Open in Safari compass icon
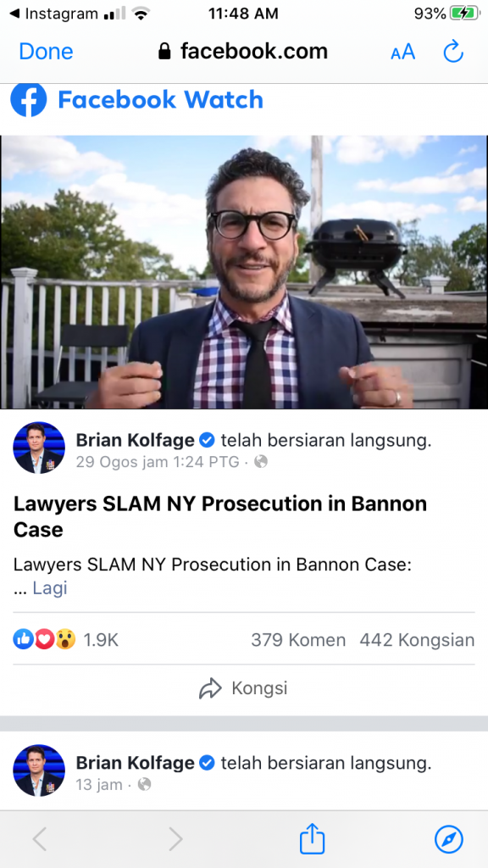This screenshot has height=868, width=488. click(x=448, y=839)
